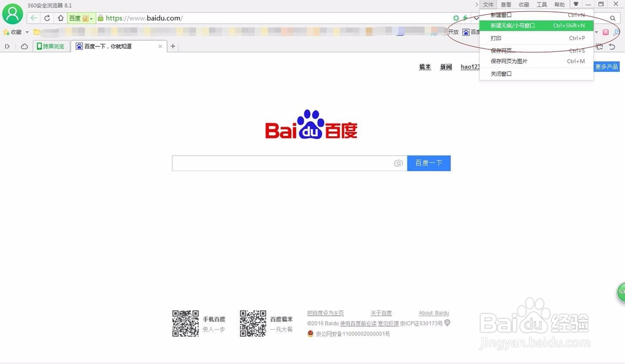This screenshot has height=364, width=625.
Task: Click the page refresh icon
Action: (x=46, y=18)
